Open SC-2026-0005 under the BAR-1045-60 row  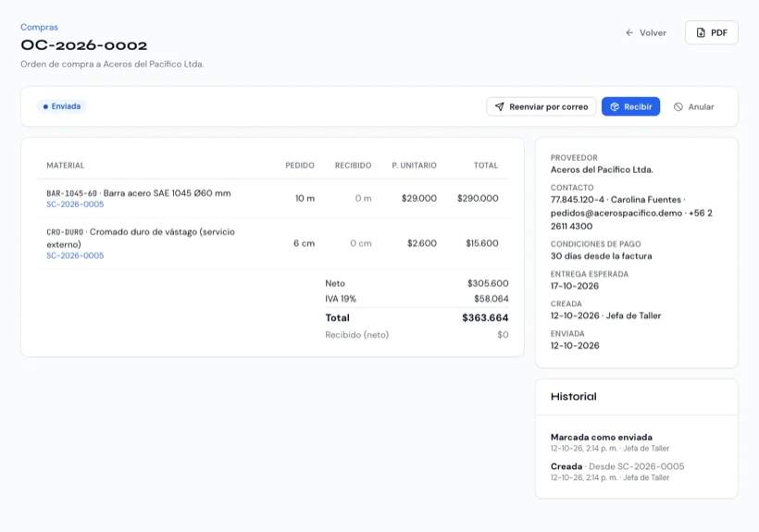point(75,204)
